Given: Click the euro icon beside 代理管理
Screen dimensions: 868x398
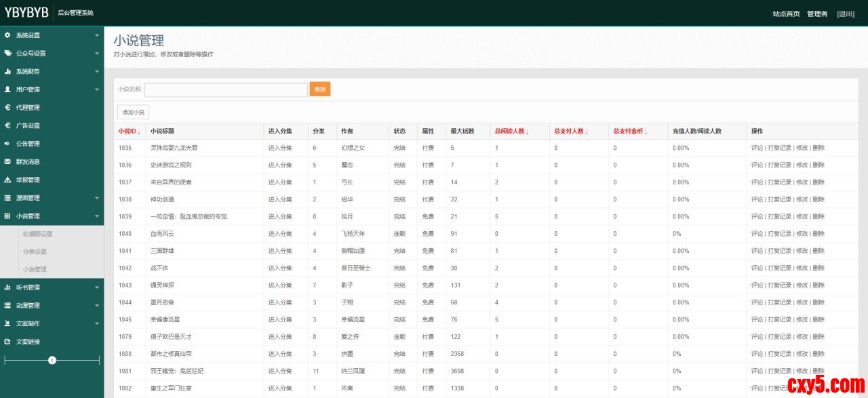Looking at the screenshot, I should click(x=7, y=107).
